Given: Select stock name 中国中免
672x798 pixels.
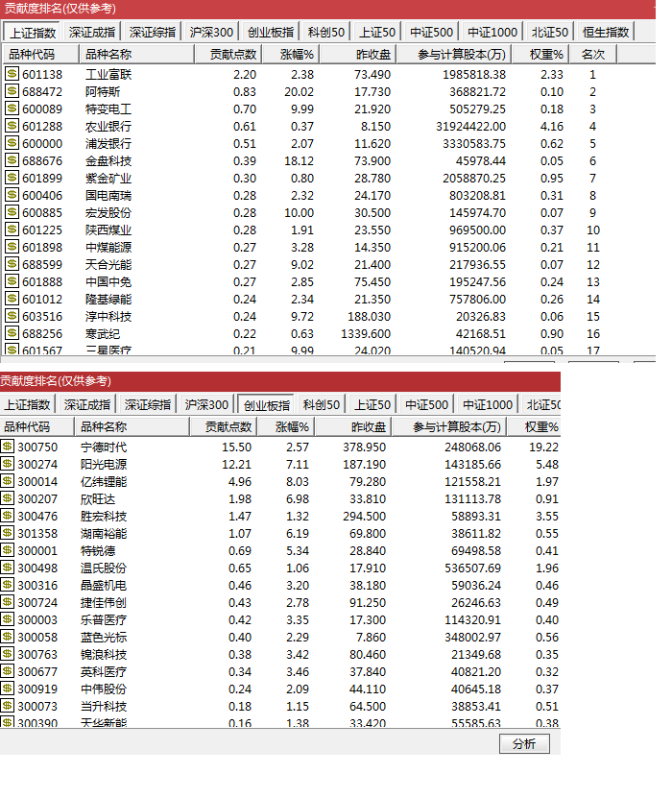Looking at the screenshot, I should click(x=108, y=282).
